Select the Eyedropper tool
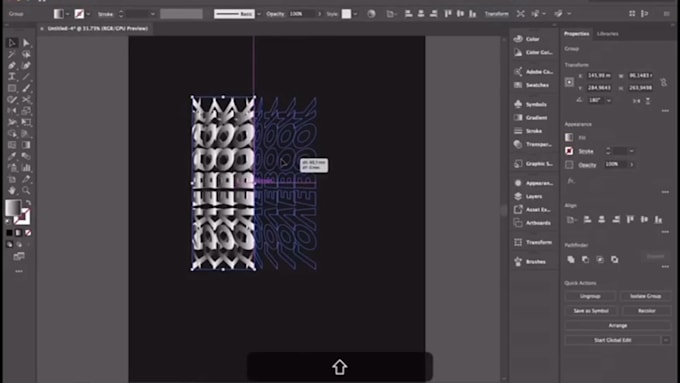This screenshot has width=680, height=383. [x=12, y=156]
